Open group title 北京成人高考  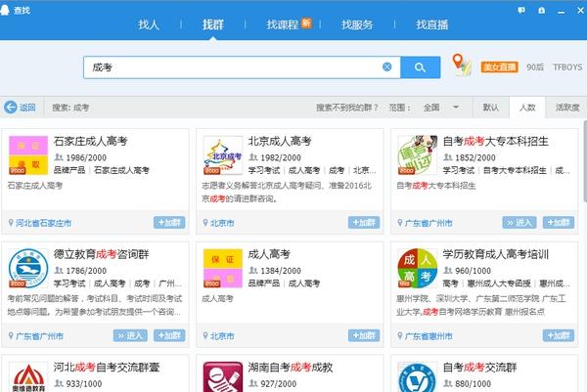(x=280, y=141)
